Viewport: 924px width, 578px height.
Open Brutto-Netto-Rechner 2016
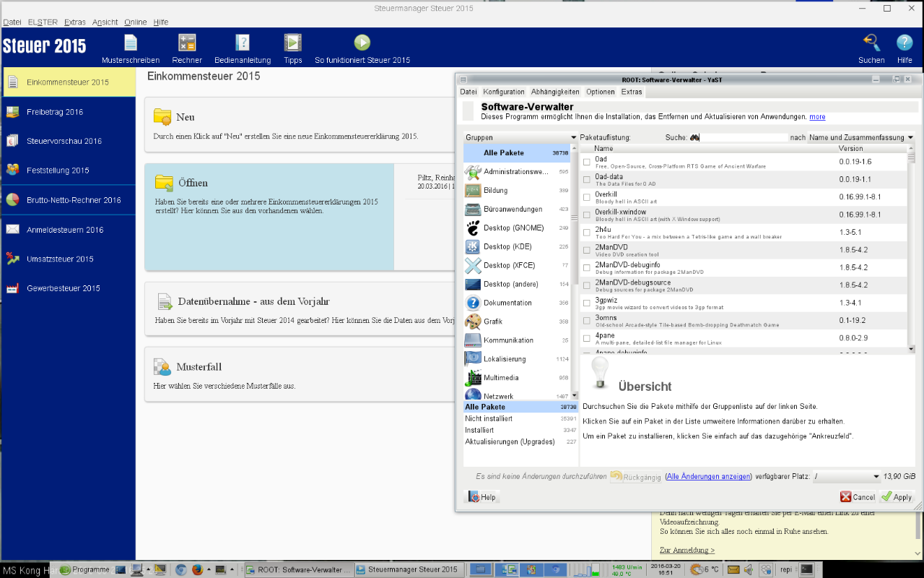(x=69, y=200)
